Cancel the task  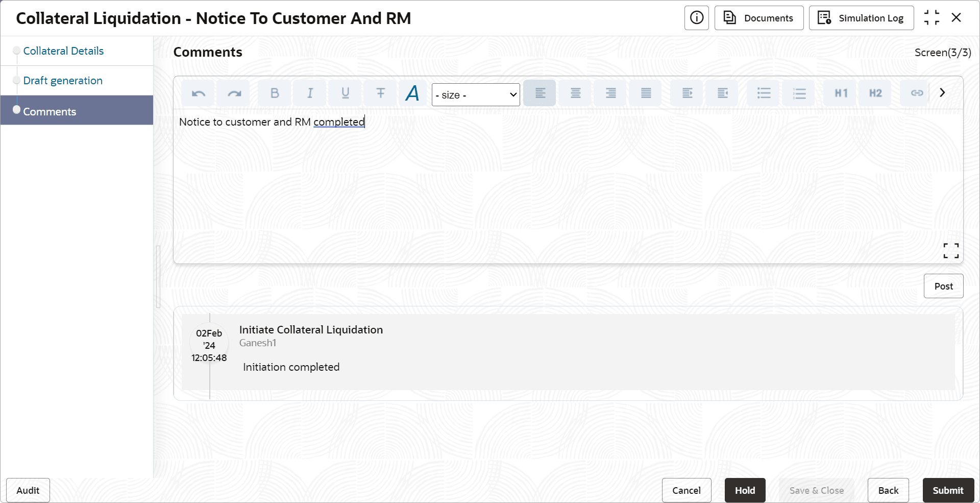coord(687,490)
